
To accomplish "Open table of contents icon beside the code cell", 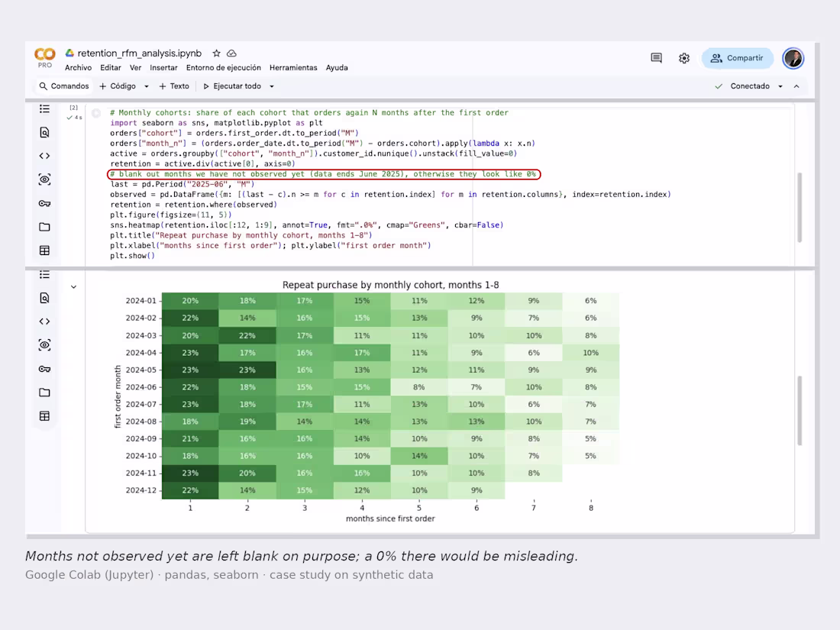I will [x=44, y=108].
